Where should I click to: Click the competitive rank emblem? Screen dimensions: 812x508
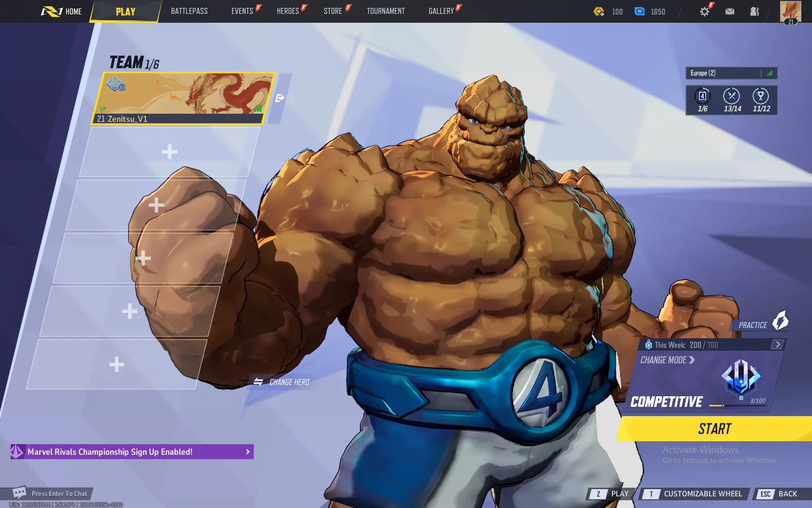pyautogui.click(x=740, y=378)
